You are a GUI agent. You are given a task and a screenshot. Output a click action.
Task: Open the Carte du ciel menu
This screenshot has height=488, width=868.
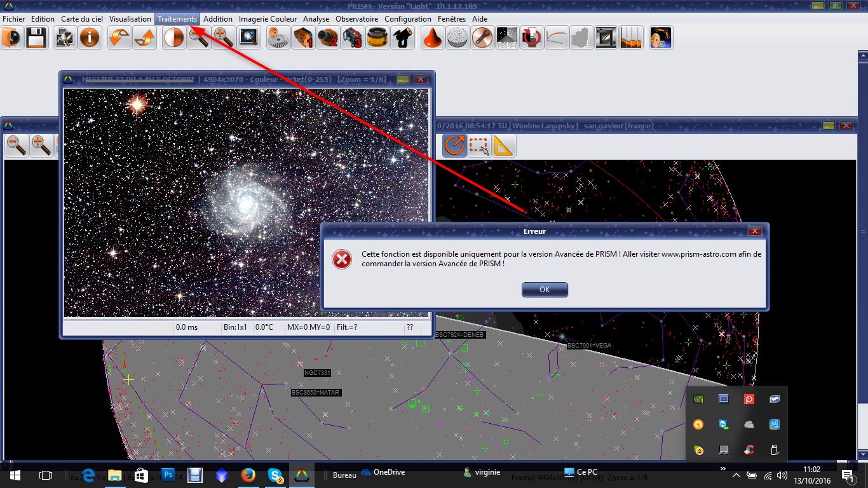click(82, 19)
